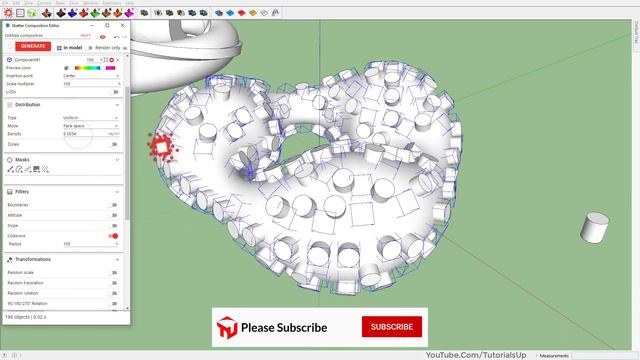Select the lone cylinder in the viewport

coord(594,228)
